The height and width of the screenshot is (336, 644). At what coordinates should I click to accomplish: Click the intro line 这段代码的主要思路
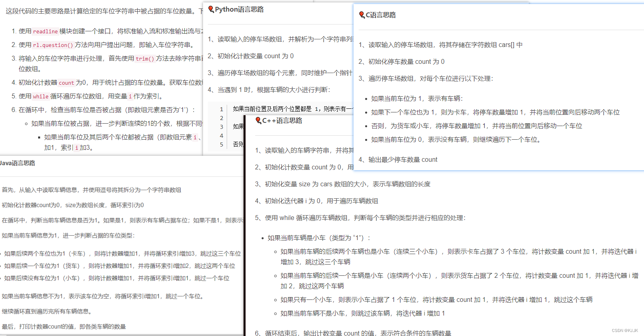coord(104,11)
